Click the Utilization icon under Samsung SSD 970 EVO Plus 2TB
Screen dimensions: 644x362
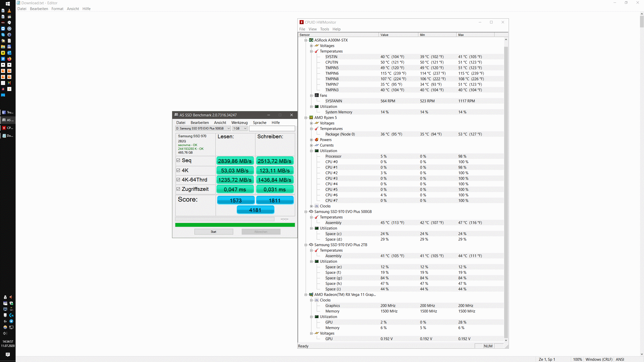[x=317, y=261]
